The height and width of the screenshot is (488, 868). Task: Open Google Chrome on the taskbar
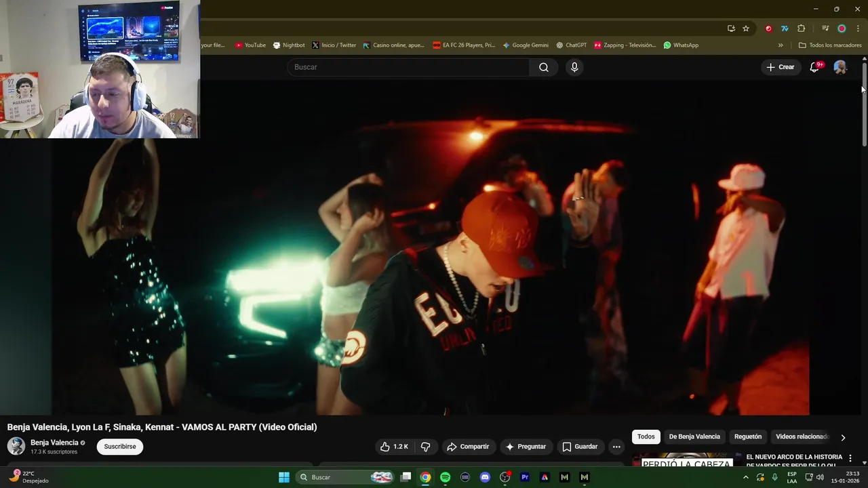click(425, 477)
